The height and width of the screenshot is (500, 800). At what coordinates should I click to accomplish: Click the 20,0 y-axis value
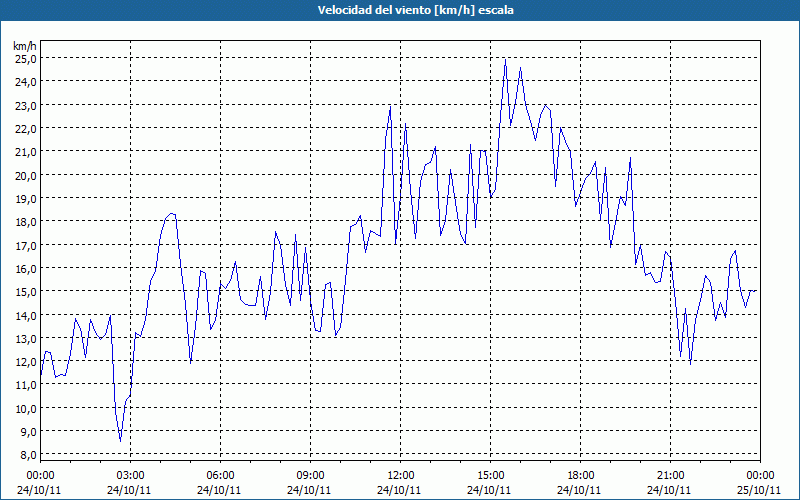click(26, 175)
